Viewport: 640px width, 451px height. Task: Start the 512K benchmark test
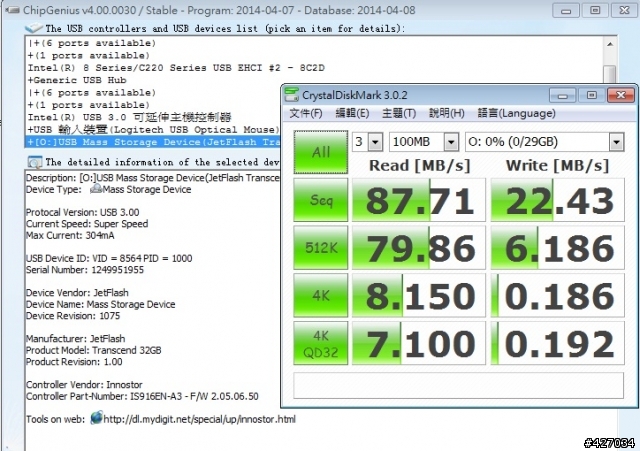(x=321, y=248)
